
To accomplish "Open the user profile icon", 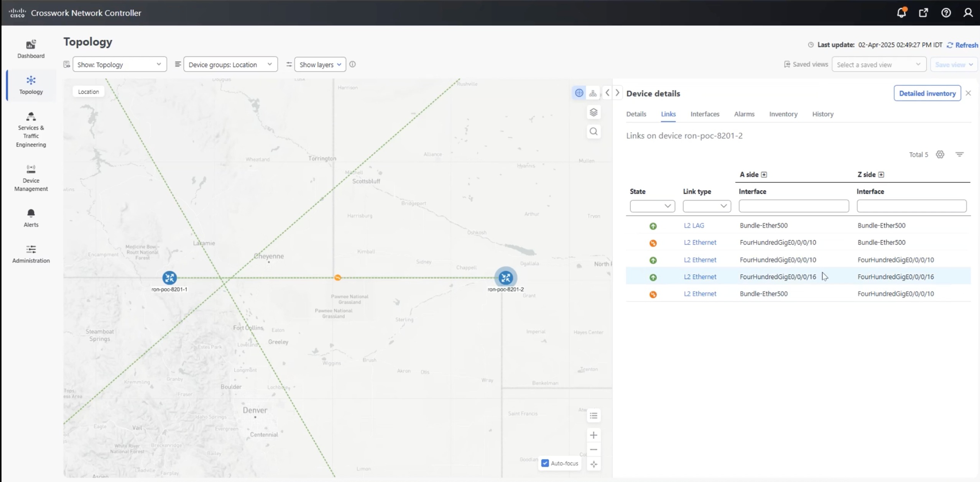I will tap(968, 13).
